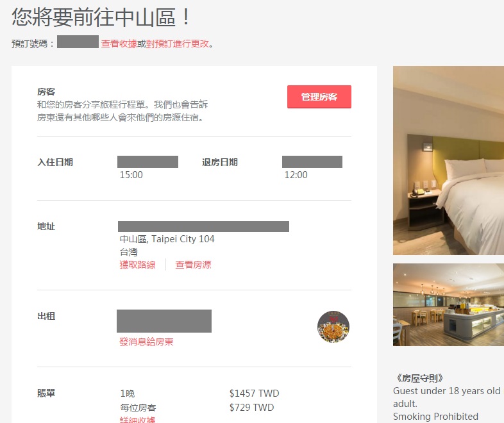The width and height of the screenshot is (504, 423).
Task: Open the 查看收據 receipt link
Action: [119, 44]
